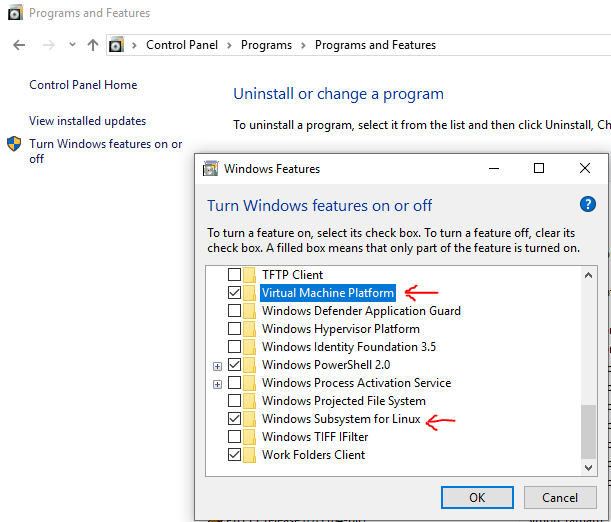Enable Windows Process Activation Service checkbox
Viewport: 611px width, 522px height.
click(234, 383)
